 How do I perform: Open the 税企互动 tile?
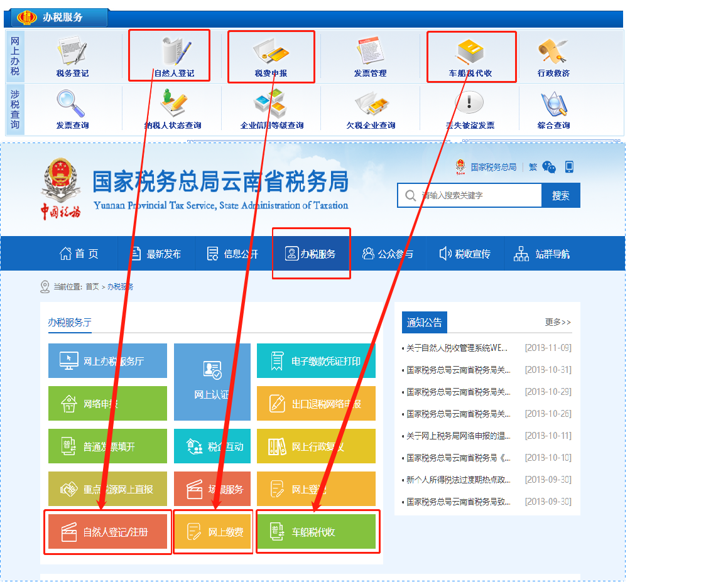pos(212,446)
